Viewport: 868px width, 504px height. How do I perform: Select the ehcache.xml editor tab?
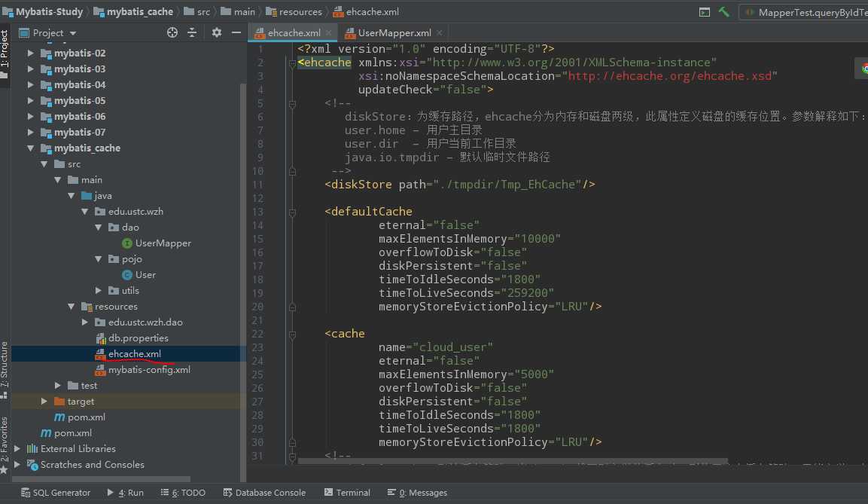294,32
